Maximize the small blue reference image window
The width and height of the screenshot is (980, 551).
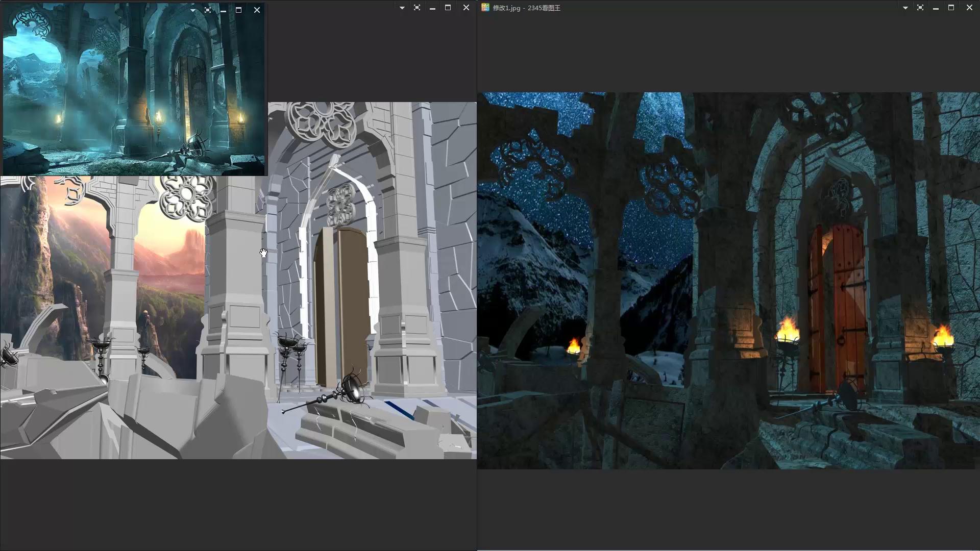pos(238,10)
